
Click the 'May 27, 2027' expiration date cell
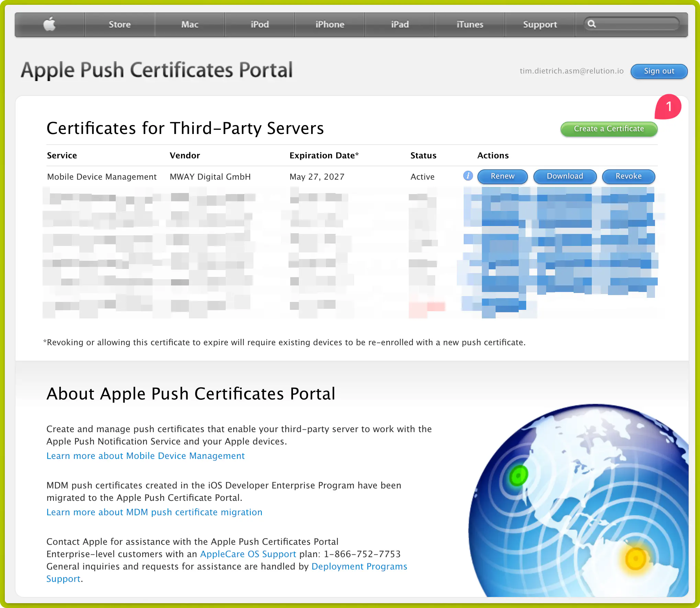coord(317,177)
